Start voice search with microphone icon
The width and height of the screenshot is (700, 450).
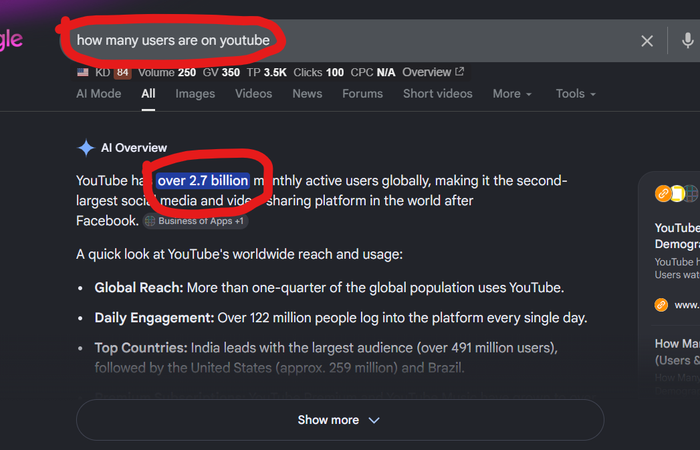pyautogui.click(x=688, y=41)
